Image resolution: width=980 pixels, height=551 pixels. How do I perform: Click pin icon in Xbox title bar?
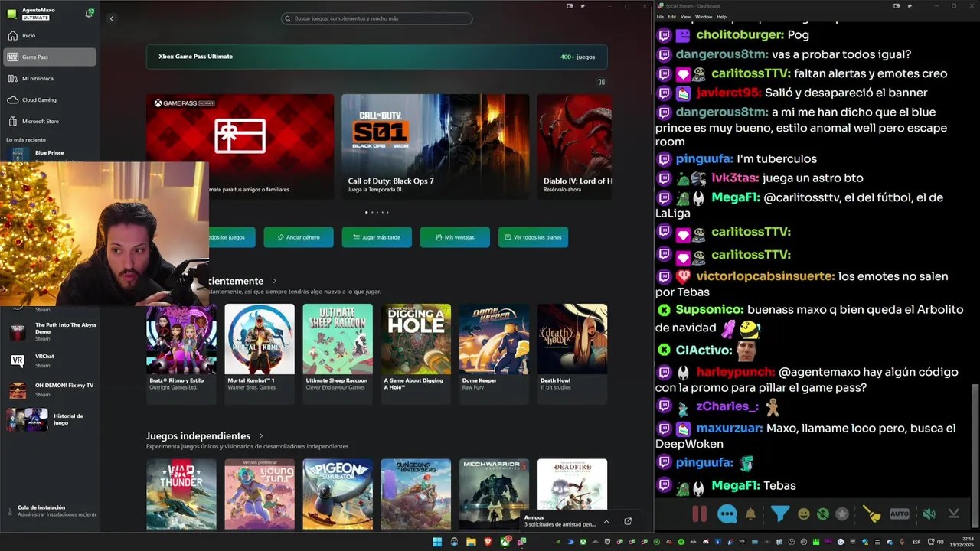(583, 6)
